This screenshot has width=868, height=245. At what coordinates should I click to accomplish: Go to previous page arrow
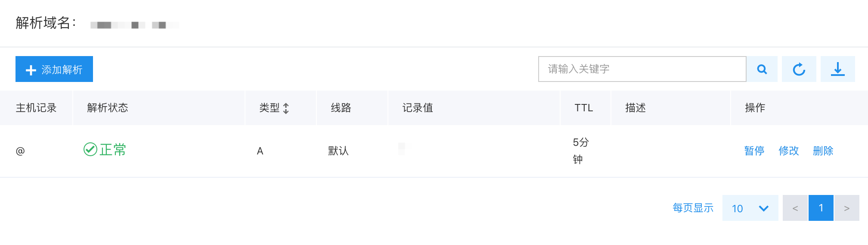pos(795,208)
